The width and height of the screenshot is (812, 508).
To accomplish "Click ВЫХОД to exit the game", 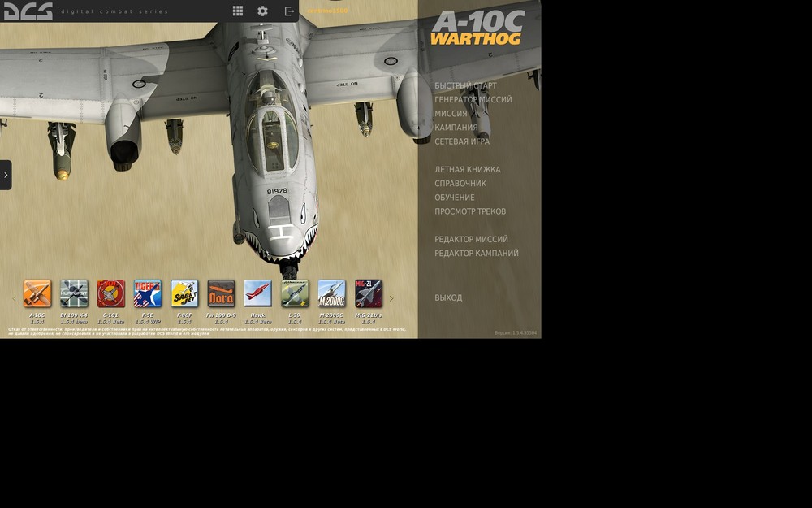I will (448, 298).
